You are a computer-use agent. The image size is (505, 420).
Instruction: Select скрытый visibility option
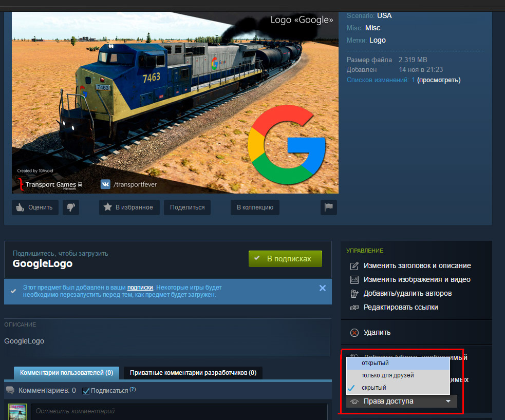pos(398,388)
